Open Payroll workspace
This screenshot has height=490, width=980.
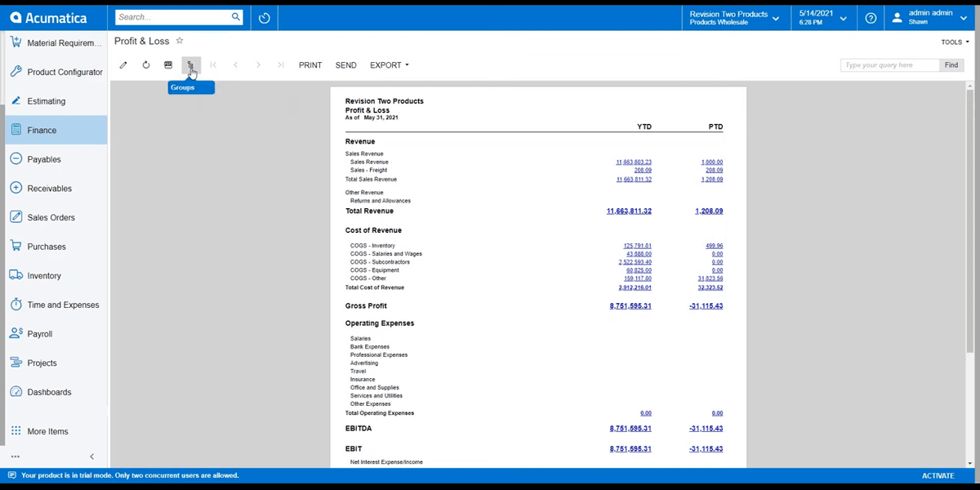point(53,334)
